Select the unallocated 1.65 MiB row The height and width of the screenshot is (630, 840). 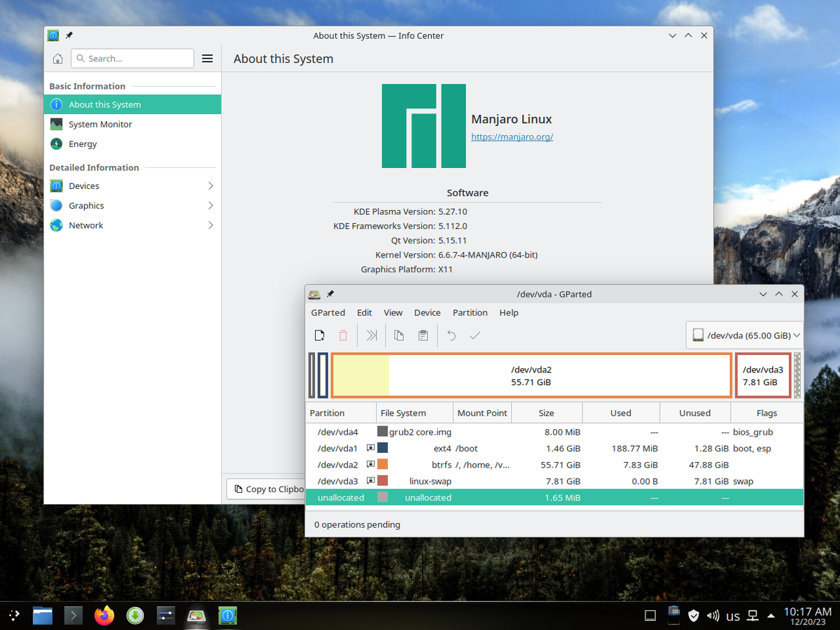(554, 498)
